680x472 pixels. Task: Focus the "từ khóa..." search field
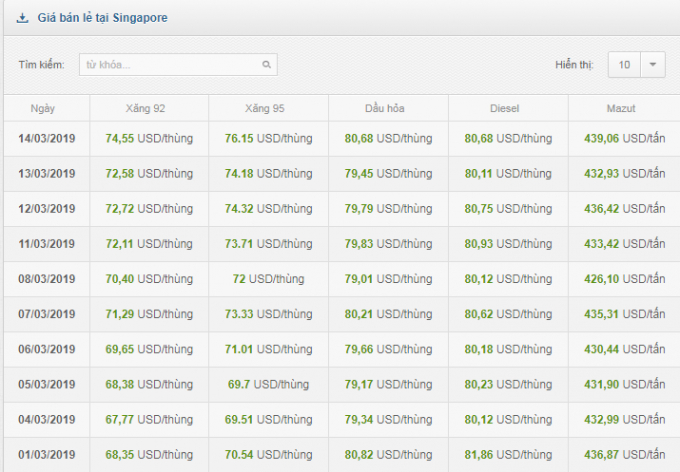[170, 65]
